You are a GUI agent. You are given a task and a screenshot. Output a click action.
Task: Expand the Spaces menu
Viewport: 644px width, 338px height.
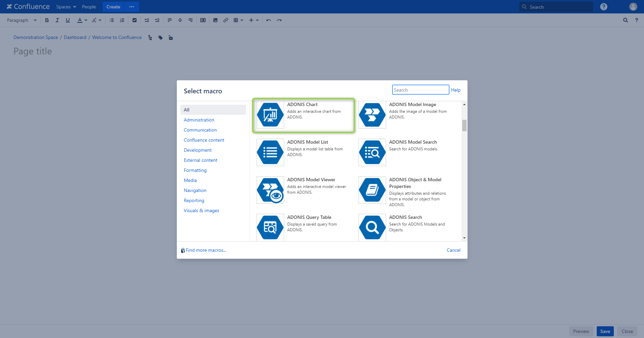(66, 7)
